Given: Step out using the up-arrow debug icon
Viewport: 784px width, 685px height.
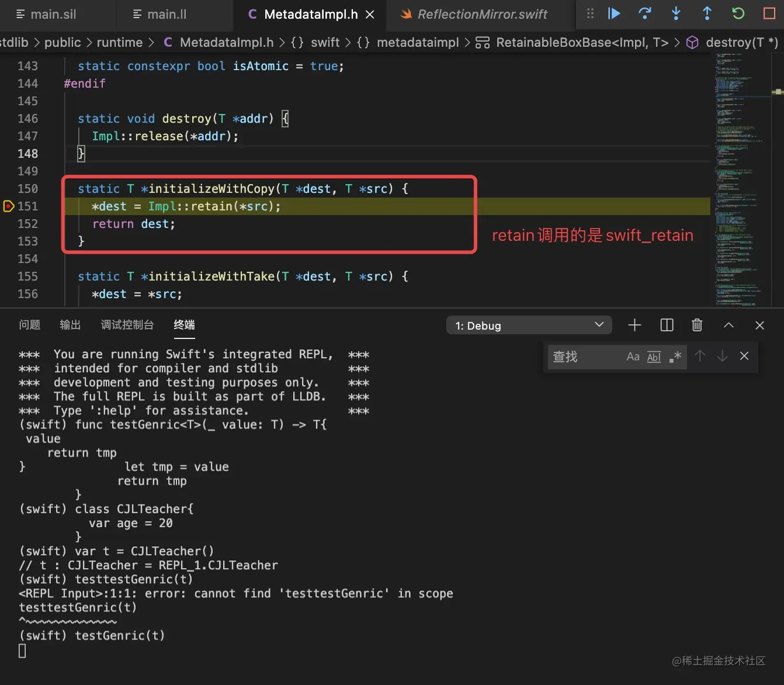Looking at the screenshot, I should pos(707,13).
